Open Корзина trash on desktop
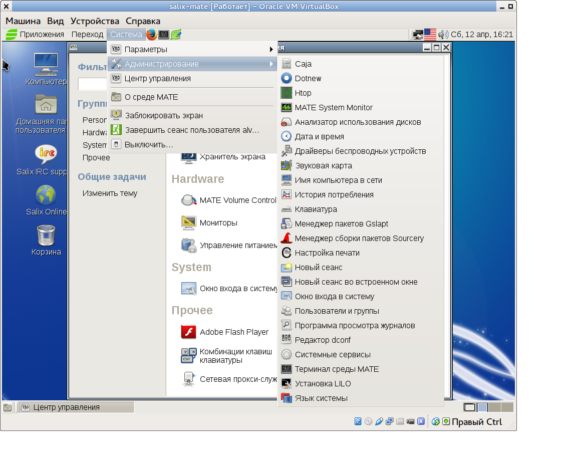 (x=46, y=240)
